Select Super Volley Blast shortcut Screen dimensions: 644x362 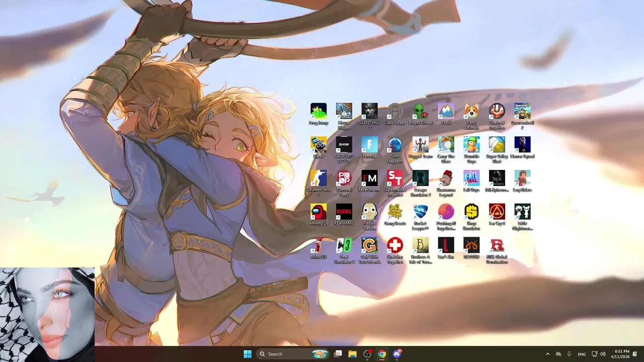click(497, 150)
